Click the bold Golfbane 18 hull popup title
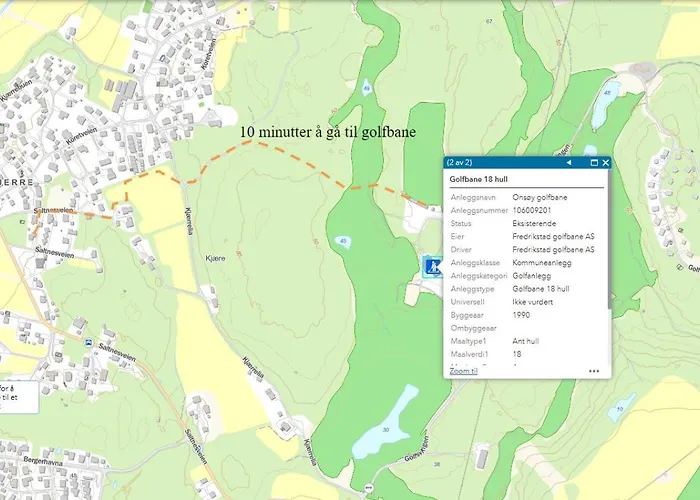 (x=479, y=179)
